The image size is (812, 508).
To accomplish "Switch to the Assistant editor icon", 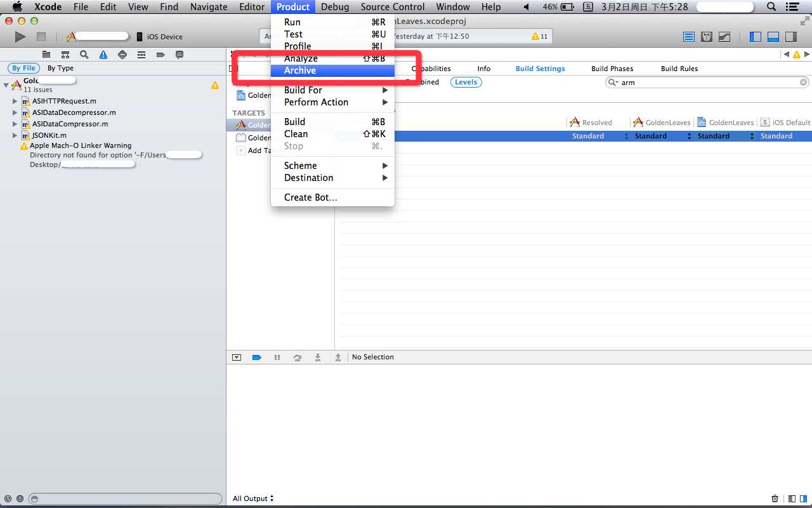I will click(707, 37).
